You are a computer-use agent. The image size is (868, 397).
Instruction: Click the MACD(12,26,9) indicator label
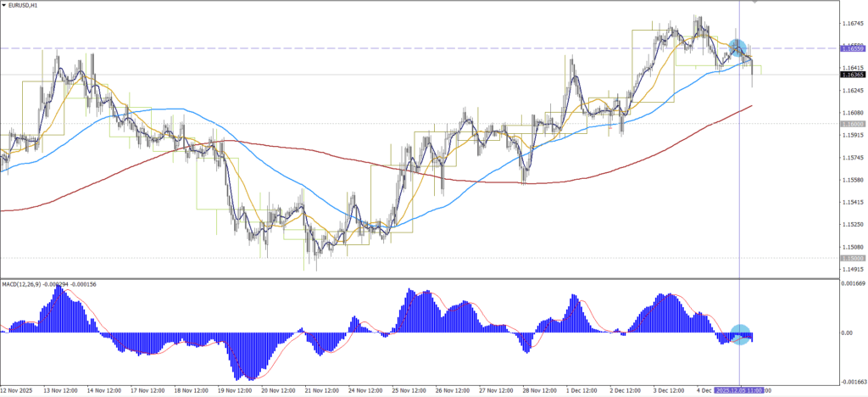[49, 283]
